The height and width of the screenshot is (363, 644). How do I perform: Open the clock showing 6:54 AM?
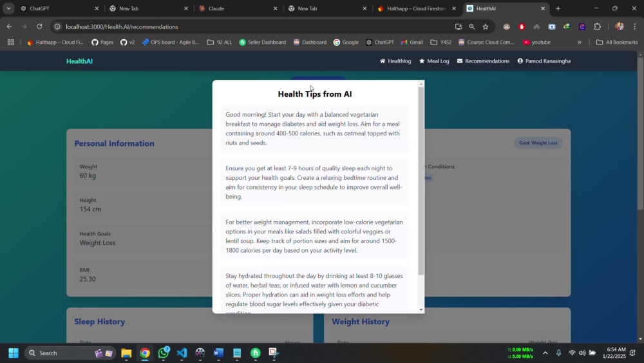tap(614, 353)
